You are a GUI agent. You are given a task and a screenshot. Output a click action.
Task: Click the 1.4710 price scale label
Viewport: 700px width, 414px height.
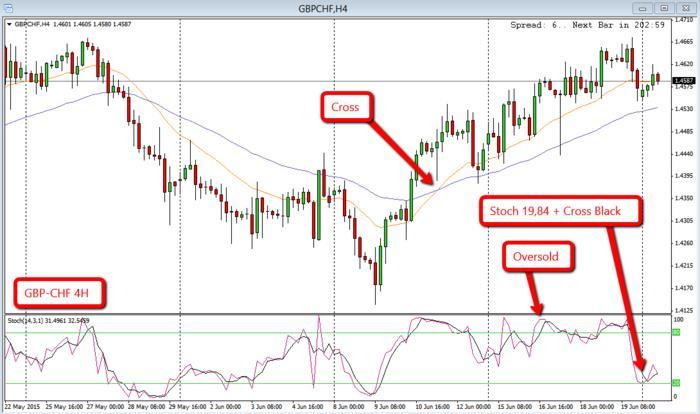(x=683, y=20)
